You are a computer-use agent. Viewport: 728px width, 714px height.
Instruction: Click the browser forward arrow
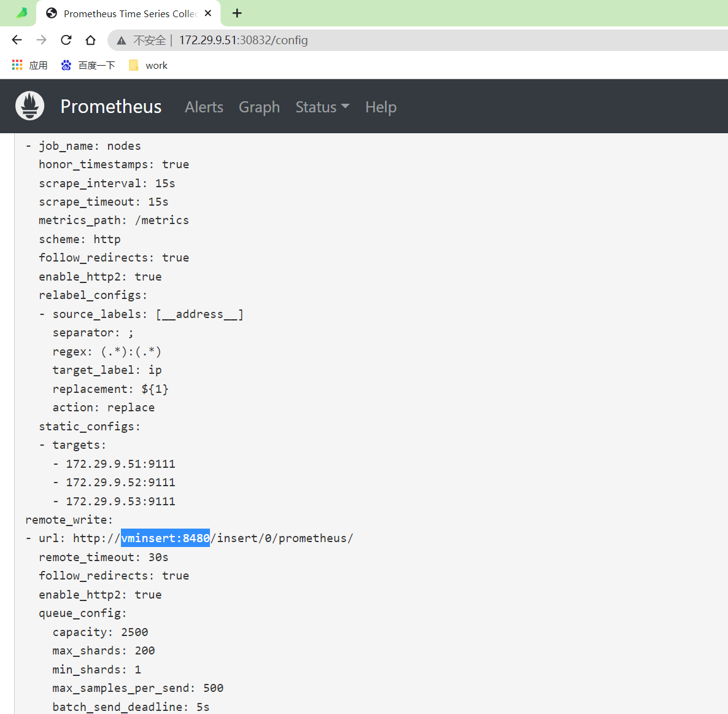pyautogui.click(x=41, y=40)
